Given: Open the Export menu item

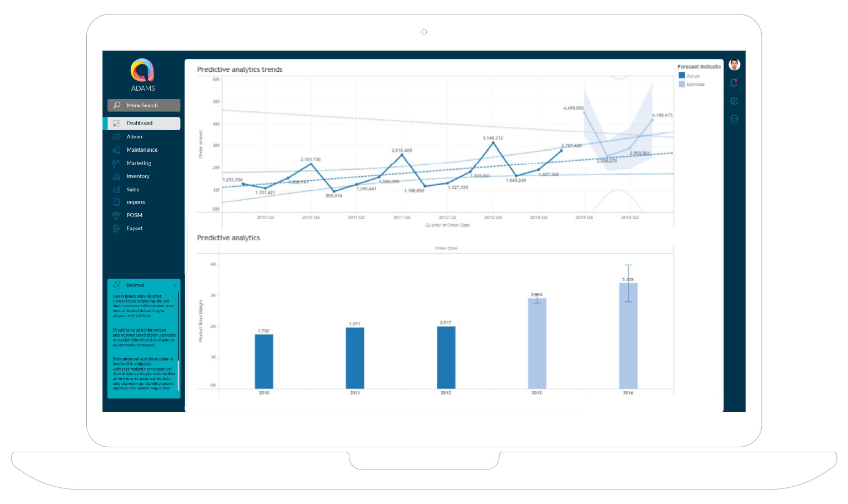Looking at the screenshot, I should click(134, 229).
